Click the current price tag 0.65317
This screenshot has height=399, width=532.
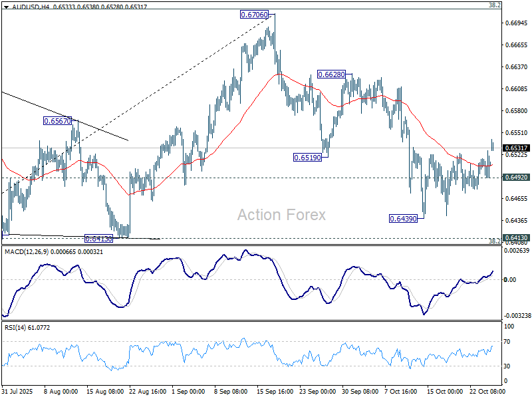click(x=517, y=148)
